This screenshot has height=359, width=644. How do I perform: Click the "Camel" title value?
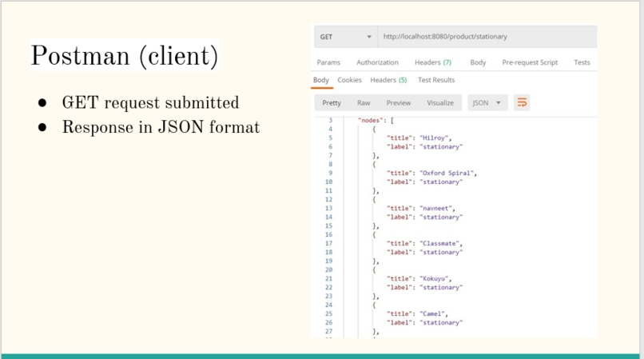(432, 313)
